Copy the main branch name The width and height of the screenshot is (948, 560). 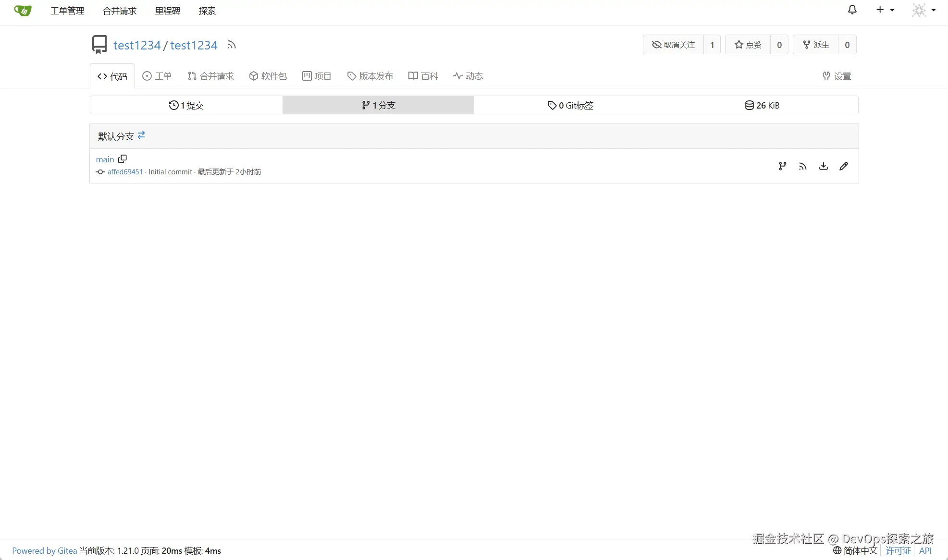pyautogui.click(x=123, y=159)
